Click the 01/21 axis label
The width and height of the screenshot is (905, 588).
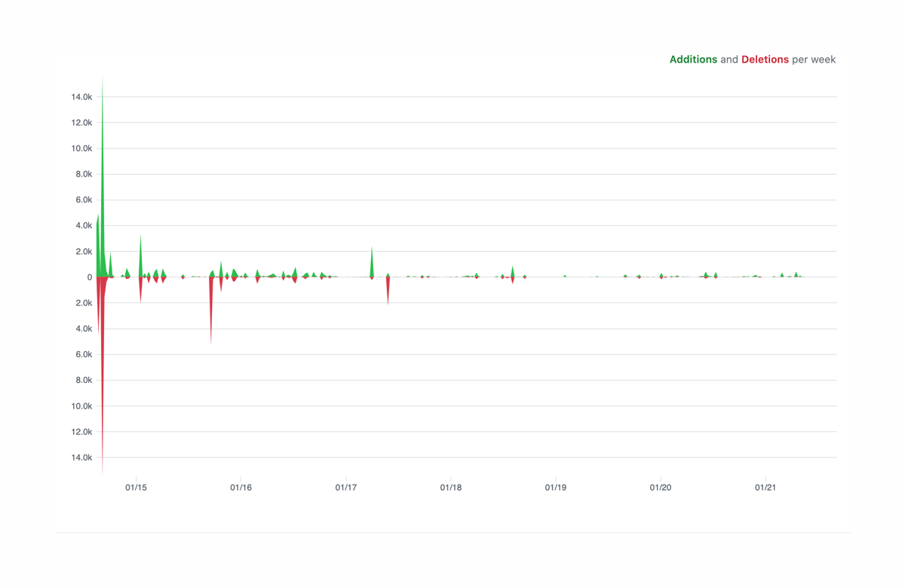(x=767, y=487)
